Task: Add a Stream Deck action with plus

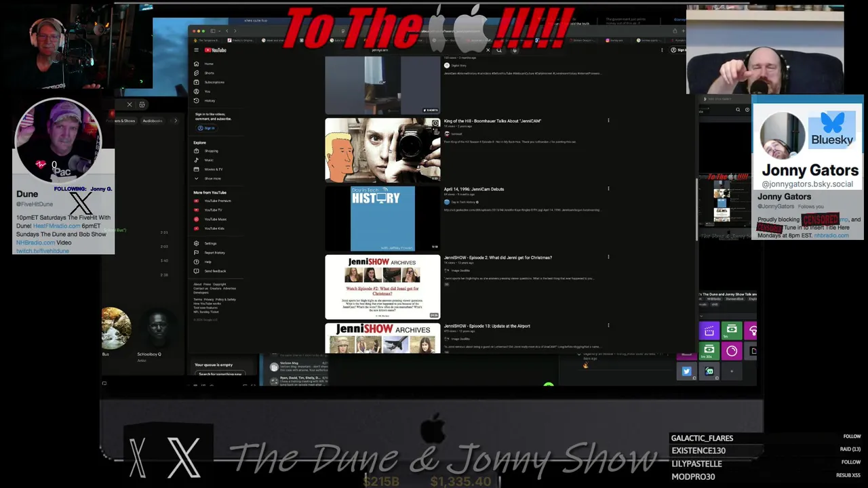Action: point(732,371)
